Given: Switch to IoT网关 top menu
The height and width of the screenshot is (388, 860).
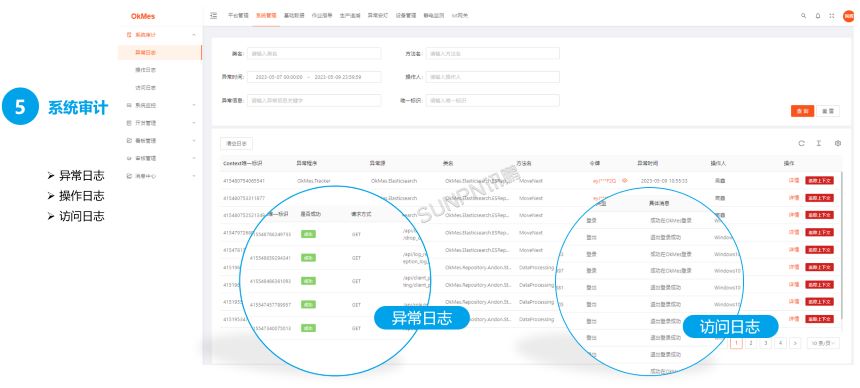Looking at the screenshot, I should [460, 16].
